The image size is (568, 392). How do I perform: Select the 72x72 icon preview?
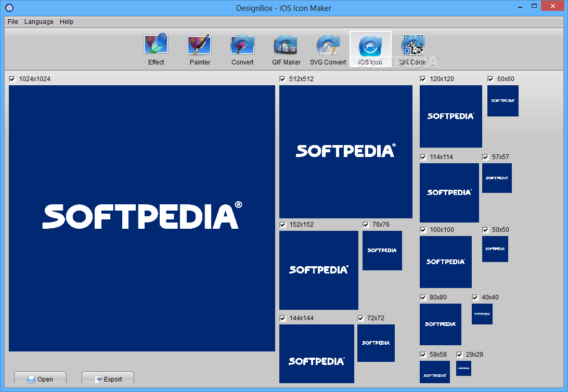pyautogui.click(x=376, y=343)
